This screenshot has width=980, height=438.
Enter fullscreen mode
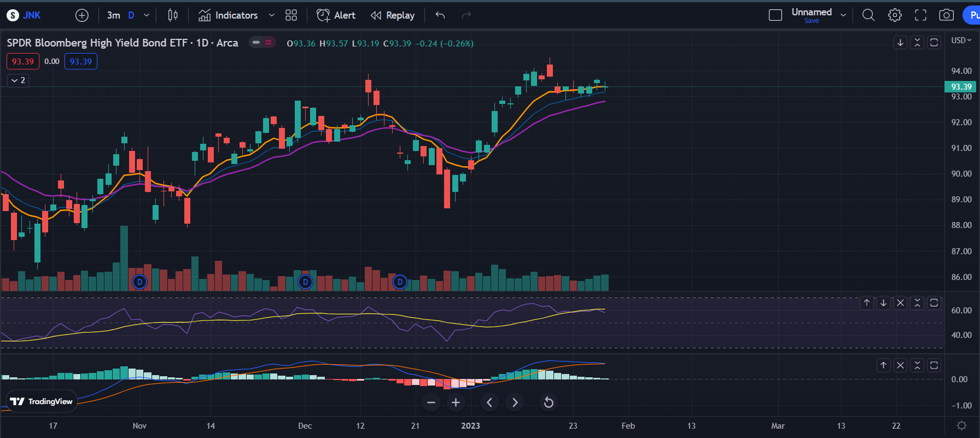[x=921, y=15]
